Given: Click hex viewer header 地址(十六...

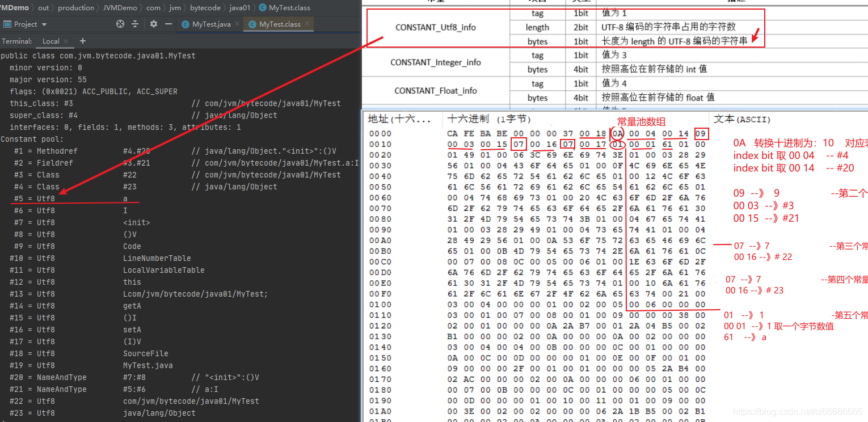Looking at the screenshot, I should point(399,119).
